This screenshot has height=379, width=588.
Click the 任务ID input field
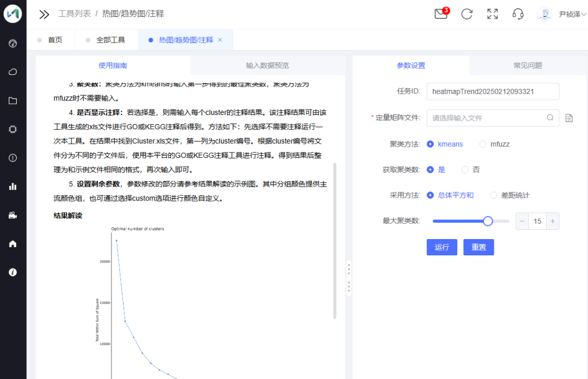(x=493, y=91)
